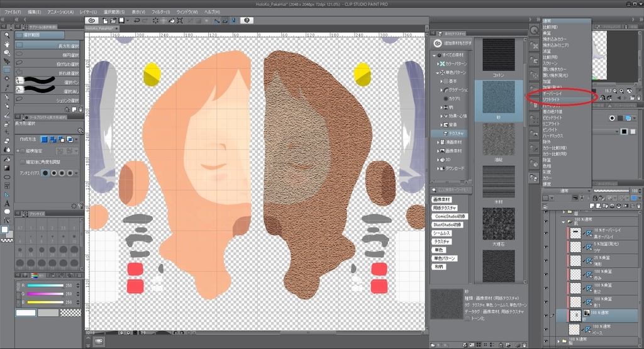Image resolution: width=644 pixels, height=349 pixels.
Task: Click the Fill bucket icon in command bar
Action: [x=172, y=21]
